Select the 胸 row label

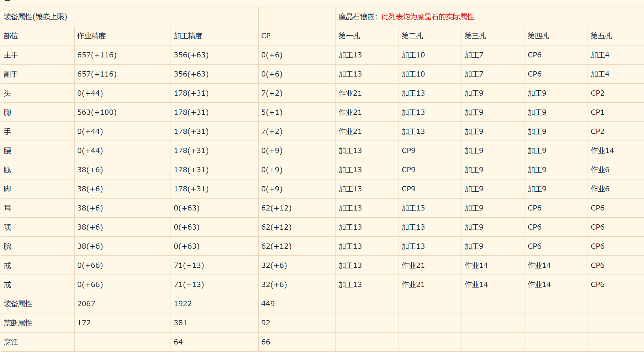8,112
